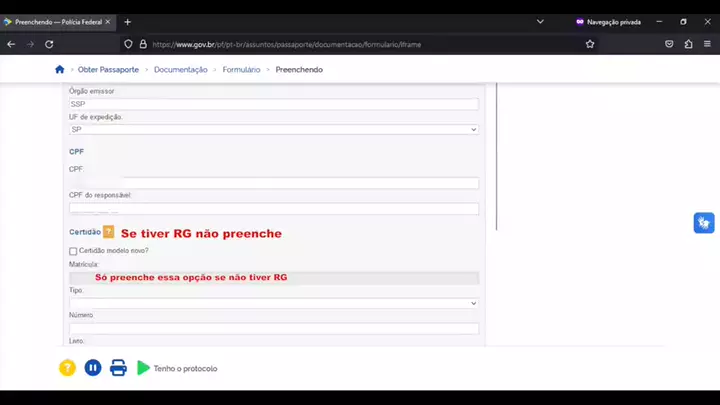This screenshot has height=405, width=720.
Task: Click 'Tenho o protocolo' button
Action: coord(185,369)
